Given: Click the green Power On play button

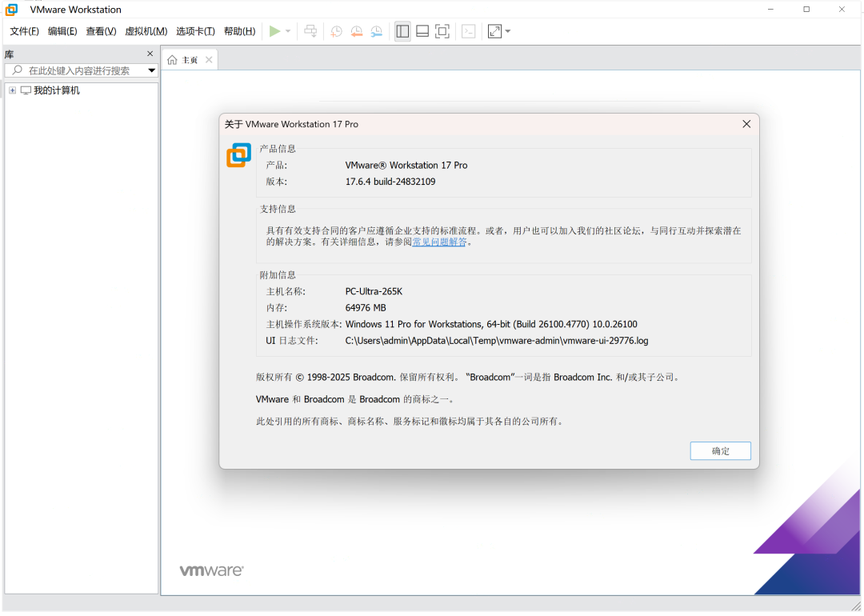Looking at the screenshot, I should click(274, 31).
